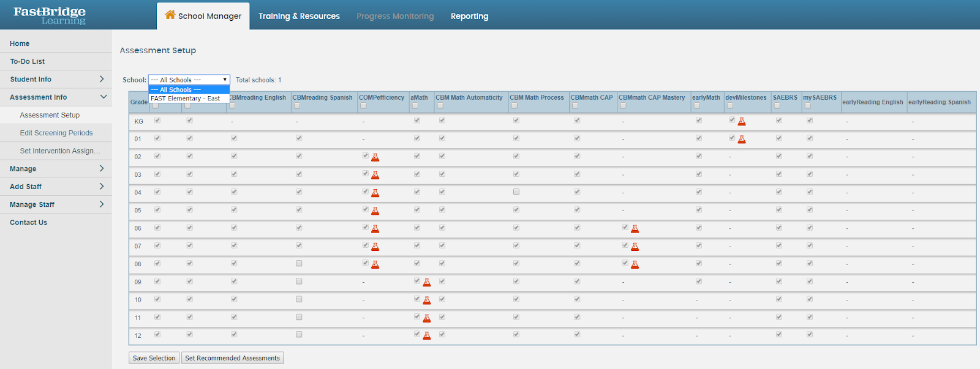Click the Save Selection button

click(154, 358)
